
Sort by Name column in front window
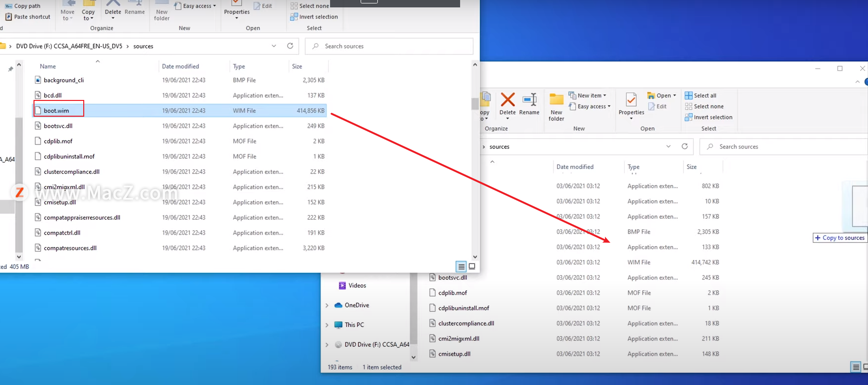pos(48,66)
